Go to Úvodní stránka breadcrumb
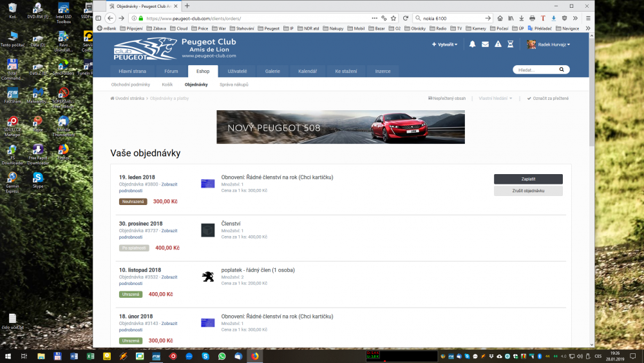The height and width of the screenshot is (363, 644). click(x=128, y=98)
